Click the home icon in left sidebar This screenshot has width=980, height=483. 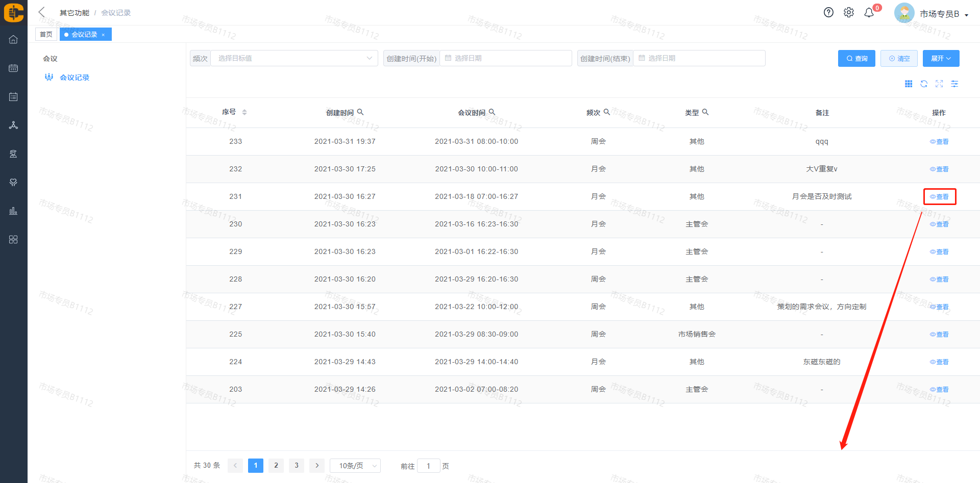point(13,40)
